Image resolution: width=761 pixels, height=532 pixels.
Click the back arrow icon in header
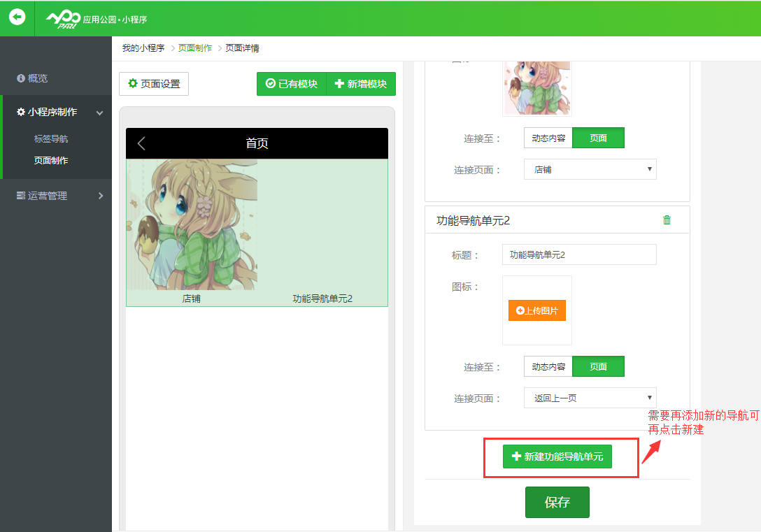click(x=17, y=17)
